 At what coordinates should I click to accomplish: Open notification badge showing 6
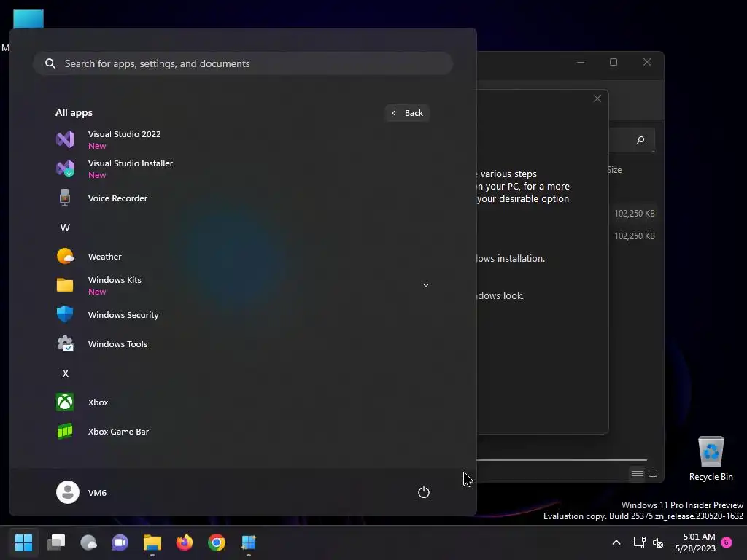click(x=727, y=542)
